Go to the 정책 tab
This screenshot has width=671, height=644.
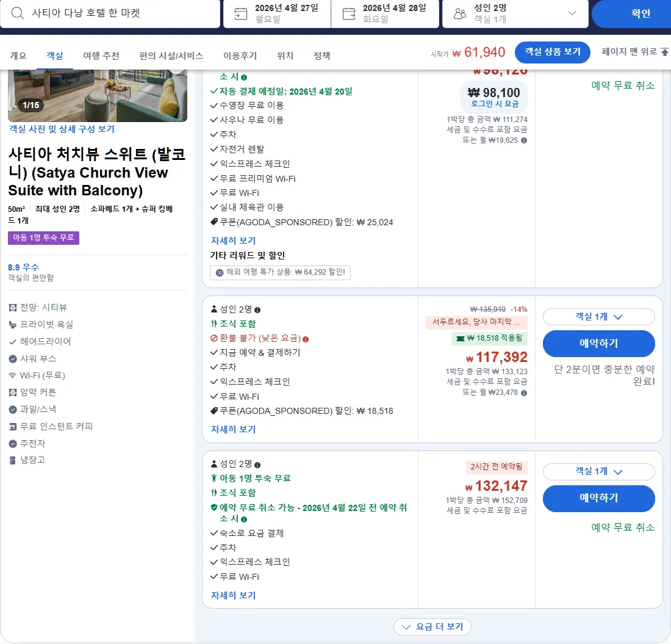[x=322, y=56]
